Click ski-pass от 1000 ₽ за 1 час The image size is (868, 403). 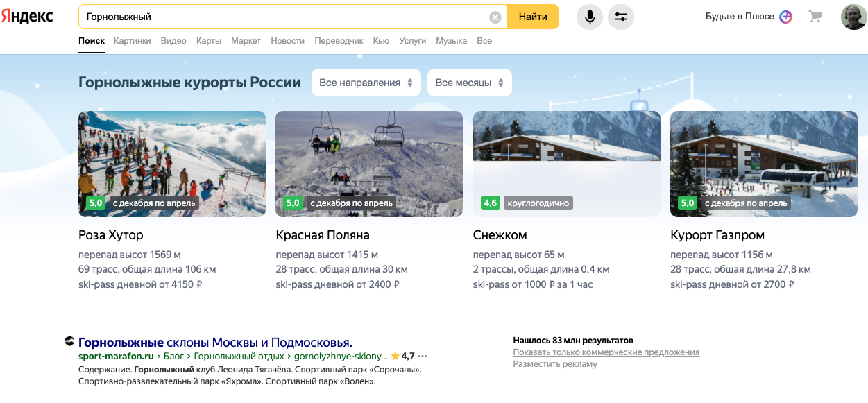click(533, 284)
